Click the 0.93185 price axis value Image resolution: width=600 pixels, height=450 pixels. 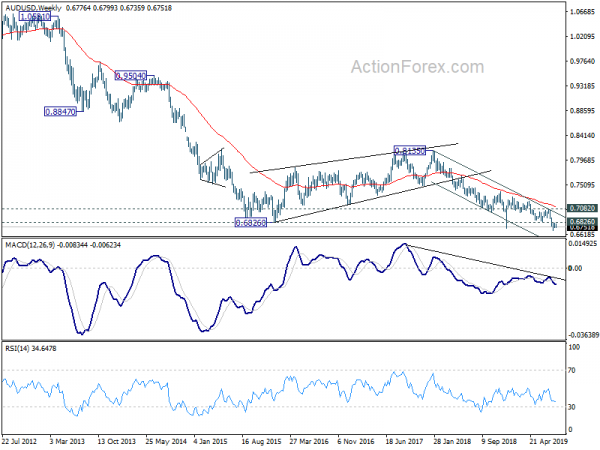pos(582,86)
